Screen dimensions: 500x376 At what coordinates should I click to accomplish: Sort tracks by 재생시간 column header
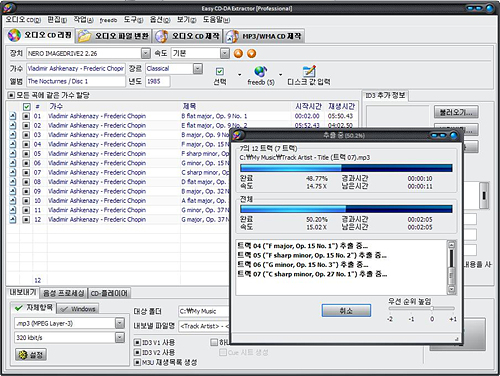coord(341,106)
